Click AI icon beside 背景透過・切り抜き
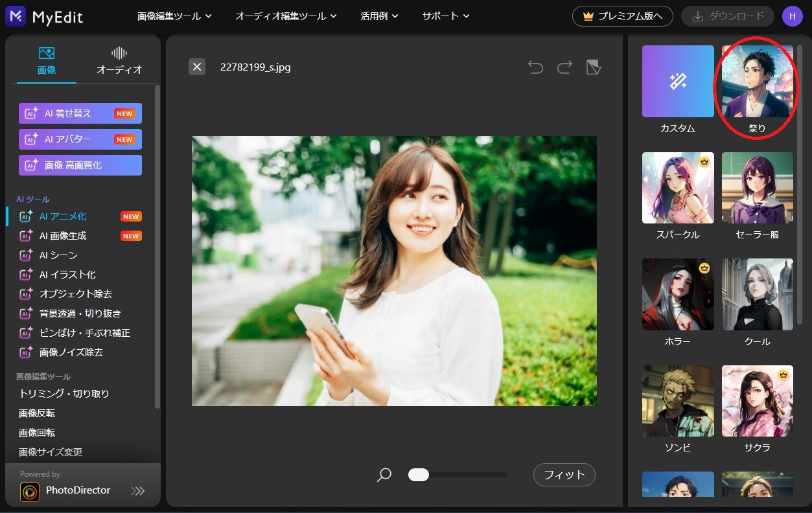The image size is (812, 513). pyautogui.click(x=27, y=313)
